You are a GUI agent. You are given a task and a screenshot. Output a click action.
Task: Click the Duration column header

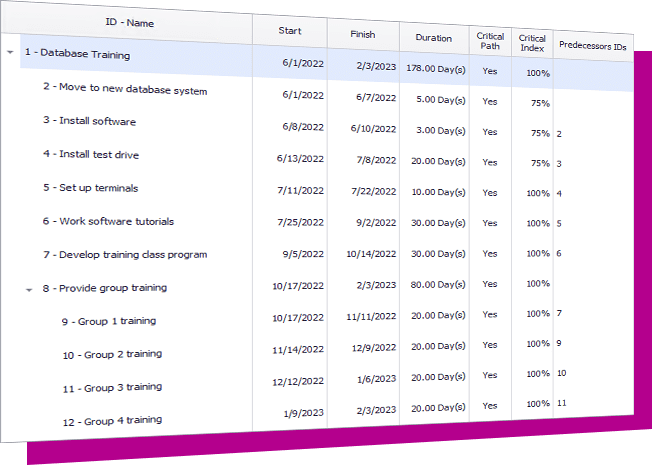[433, 38]
